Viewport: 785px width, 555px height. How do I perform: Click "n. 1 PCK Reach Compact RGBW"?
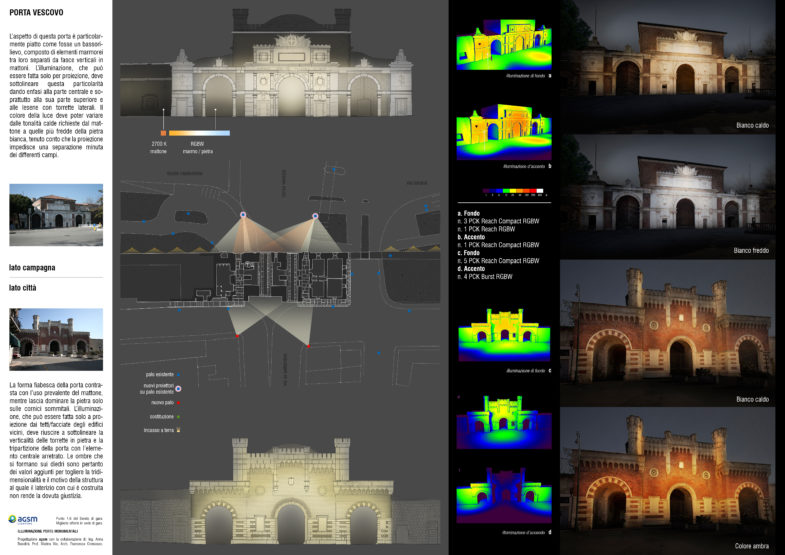coord(499,245)
